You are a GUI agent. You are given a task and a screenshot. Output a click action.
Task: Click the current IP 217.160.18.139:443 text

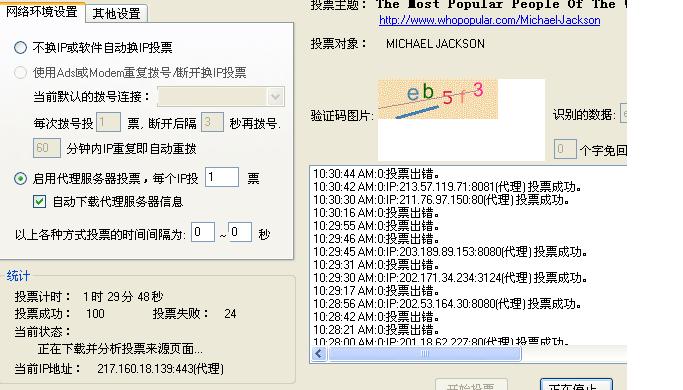click(x=160, y=369)
